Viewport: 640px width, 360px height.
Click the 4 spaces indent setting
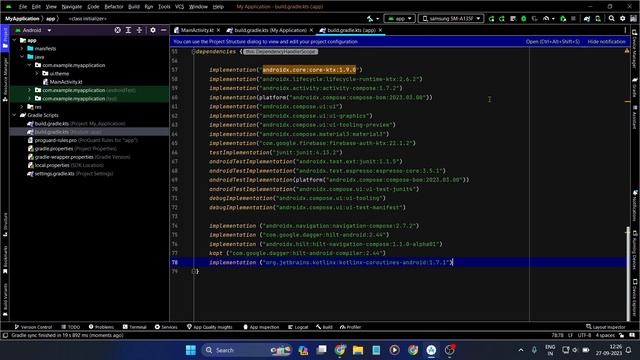pyautogui.click(x=605, y=336)
